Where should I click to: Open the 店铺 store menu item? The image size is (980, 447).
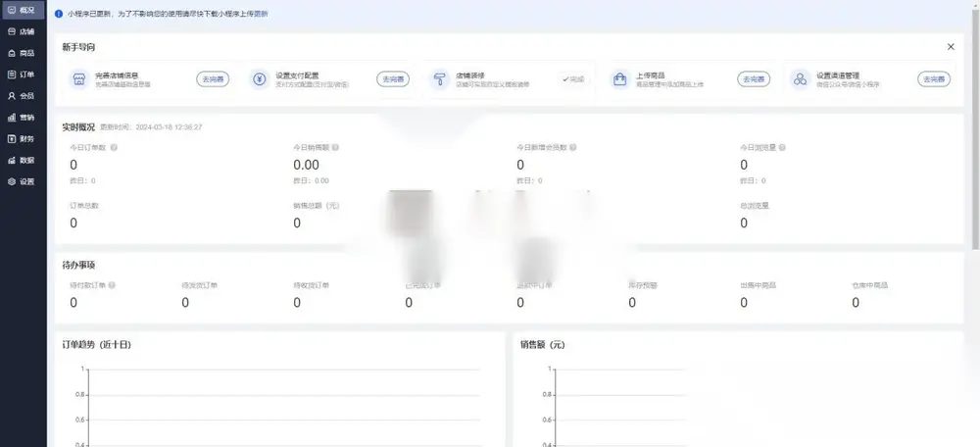click(23, 32)
